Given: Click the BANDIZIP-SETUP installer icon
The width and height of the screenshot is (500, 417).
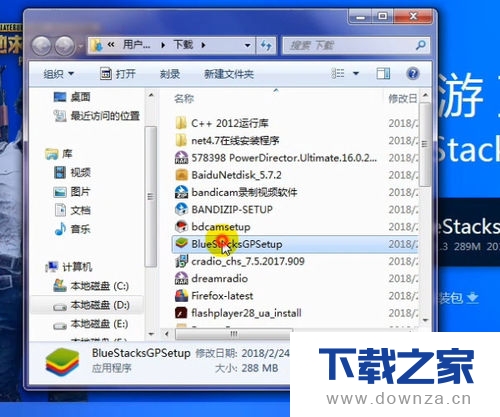Looking at the screenshot, I should tap(181, 209).
